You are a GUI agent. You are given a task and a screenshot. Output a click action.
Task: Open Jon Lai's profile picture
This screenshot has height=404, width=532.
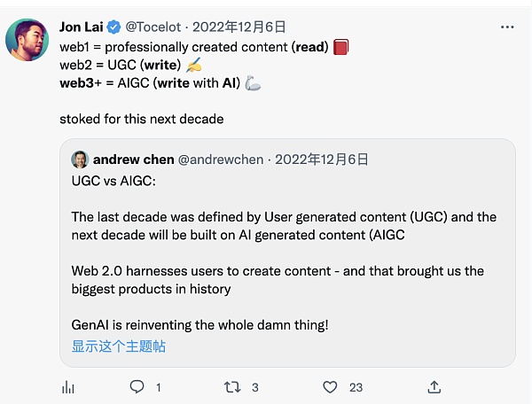[x=27, y=40]
